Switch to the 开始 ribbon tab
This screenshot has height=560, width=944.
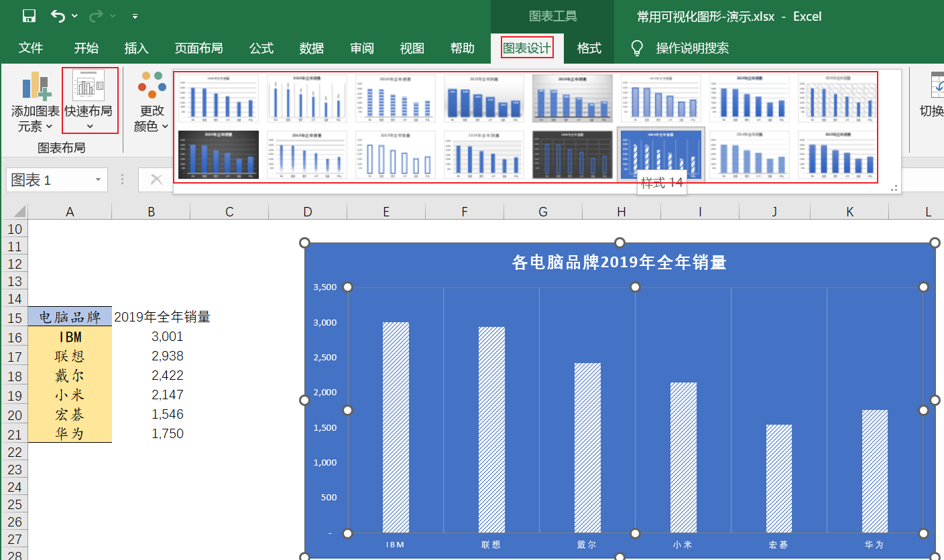86,48
